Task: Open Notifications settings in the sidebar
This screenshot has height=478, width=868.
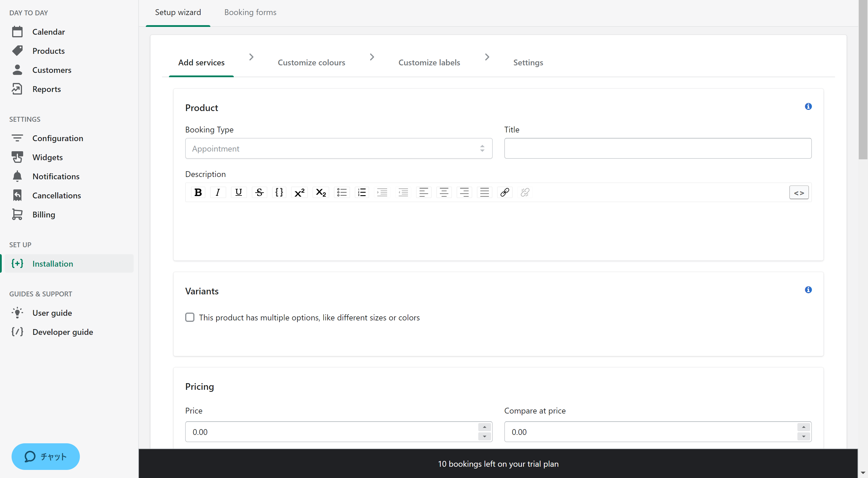Action: click(56, 176)
